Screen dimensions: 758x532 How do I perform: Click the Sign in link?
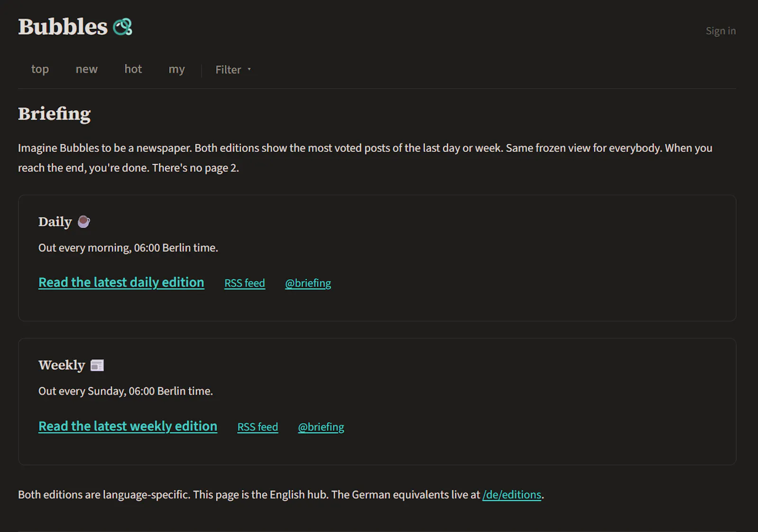(721, 31)
